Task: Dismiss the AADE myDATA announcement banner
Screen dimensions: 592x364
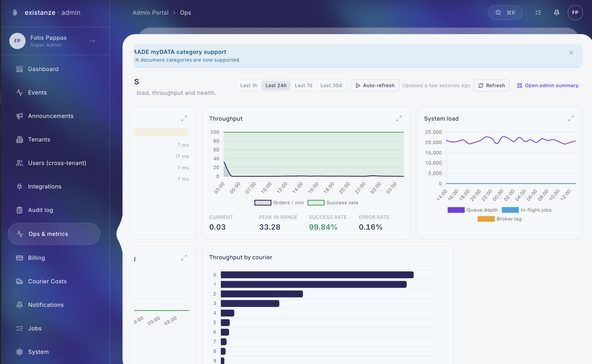Action: (571, 53)
